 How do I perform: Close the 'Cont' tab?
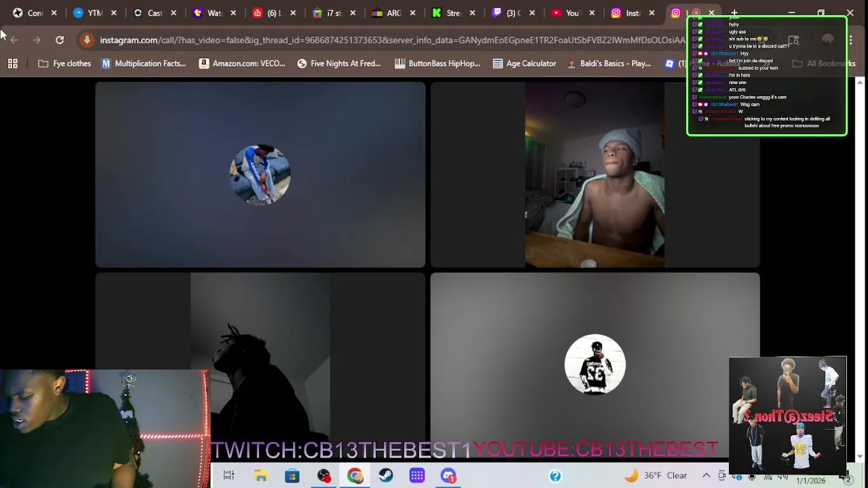click(x=54, y=13)
